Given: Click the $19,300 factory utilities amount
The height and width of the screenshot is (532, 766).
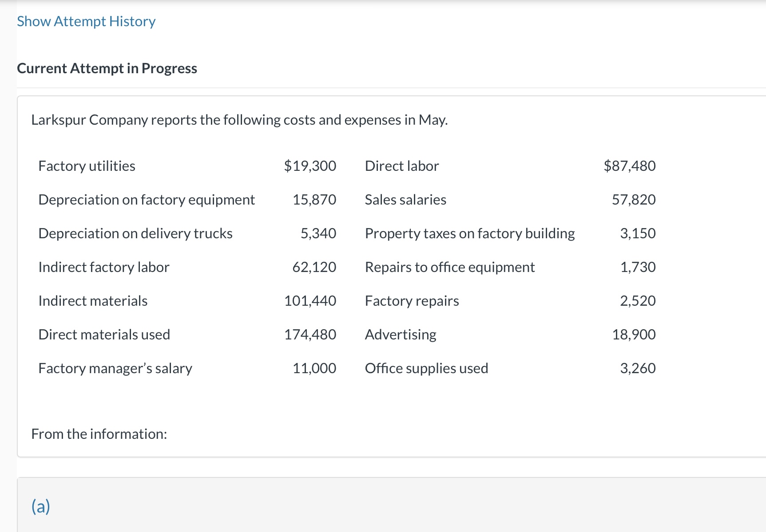Looking at the screenshot, I should coord(310,166).
